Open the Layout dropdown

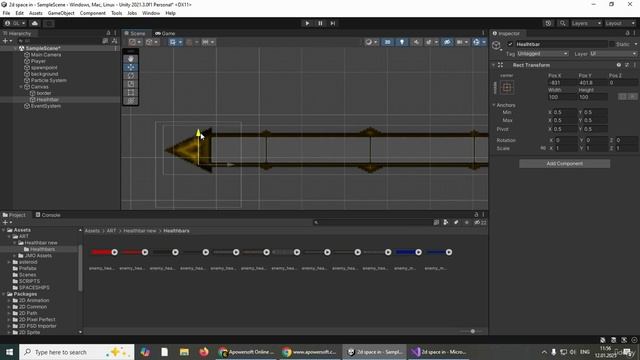620,23
